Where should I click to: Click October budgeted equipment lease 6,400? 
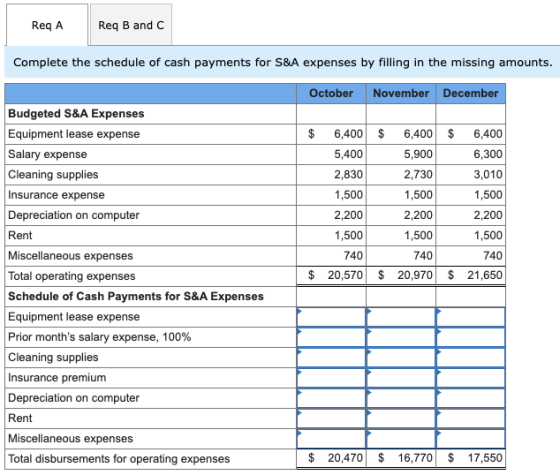click(x=348, y=134)
